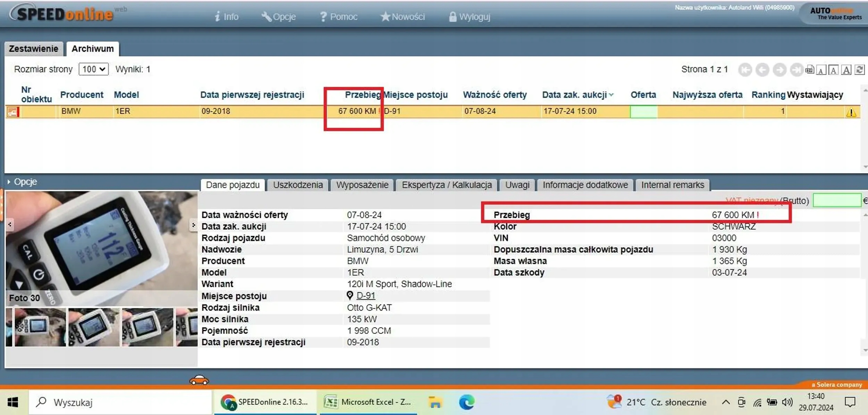The image size is (868, 415).
Task: Click the map pin next to D-91
Action: (x=350, y=295)
